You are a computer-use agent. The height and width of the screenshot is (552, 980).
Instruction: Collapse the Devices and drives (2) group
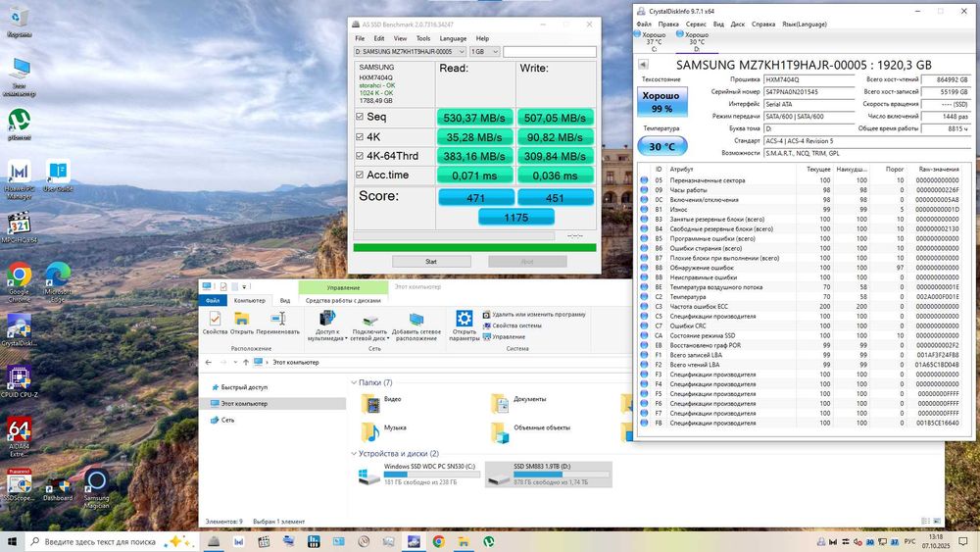pyautogui.click(x=354, y=453)
